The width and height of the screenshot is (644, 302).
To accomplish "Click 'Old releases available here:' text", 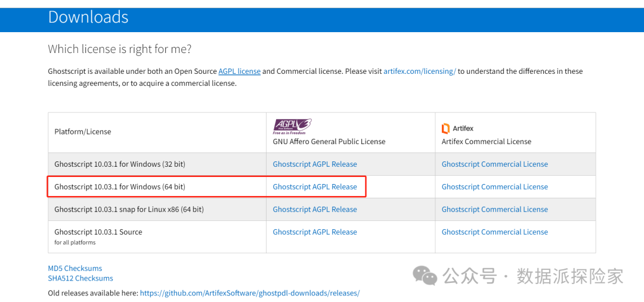I will pos(93,293).
